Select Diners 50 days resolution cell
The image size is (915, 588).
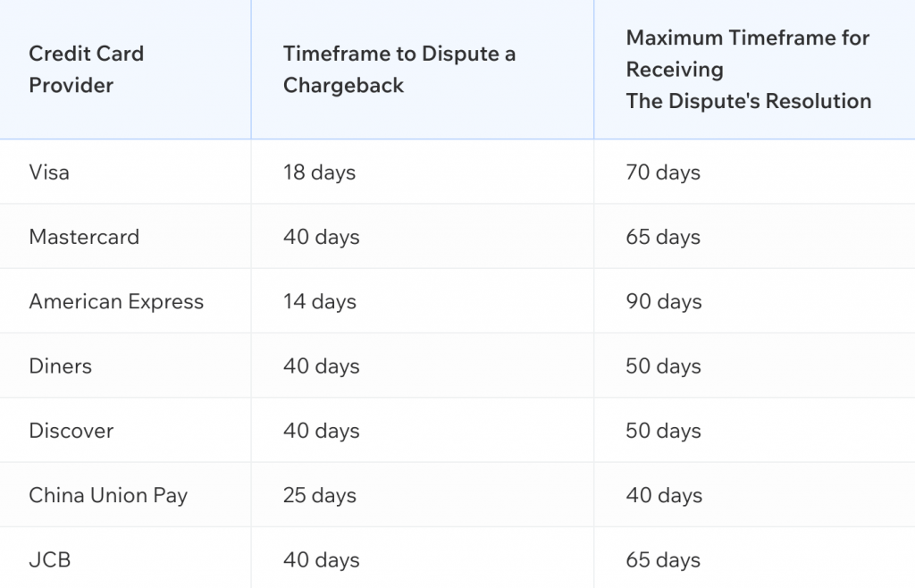(x=664, y=366)
